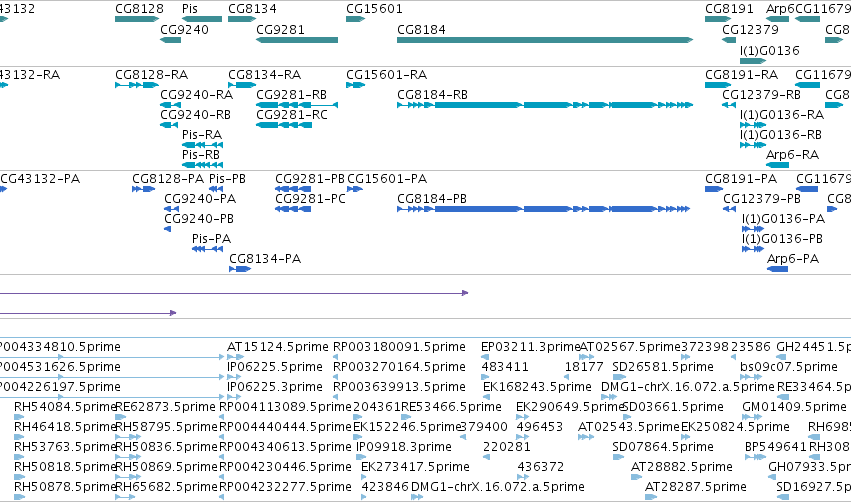
Task: Click EST SD26581.5prime
Action: [663, 367]
